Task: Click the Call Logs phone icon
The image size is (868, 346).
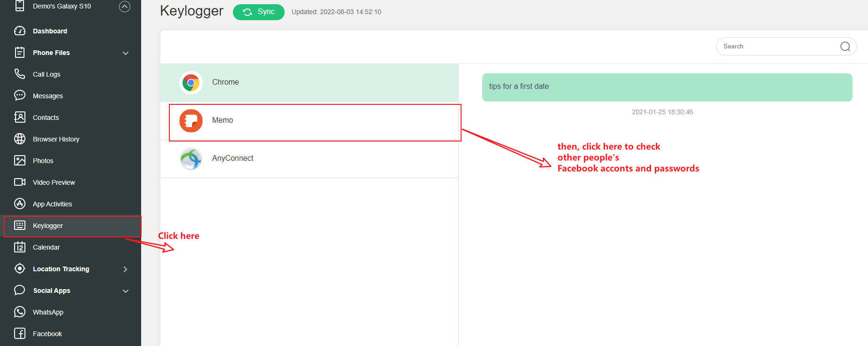Action: [x=20, y=74]
